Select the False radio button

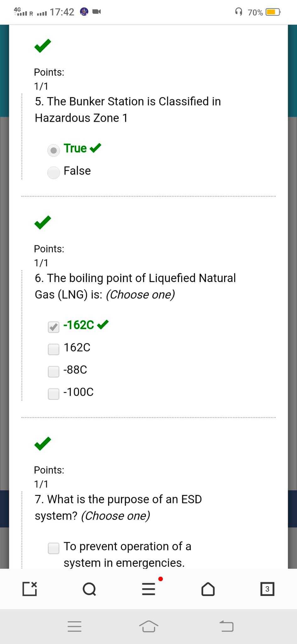tap(54, 173)
